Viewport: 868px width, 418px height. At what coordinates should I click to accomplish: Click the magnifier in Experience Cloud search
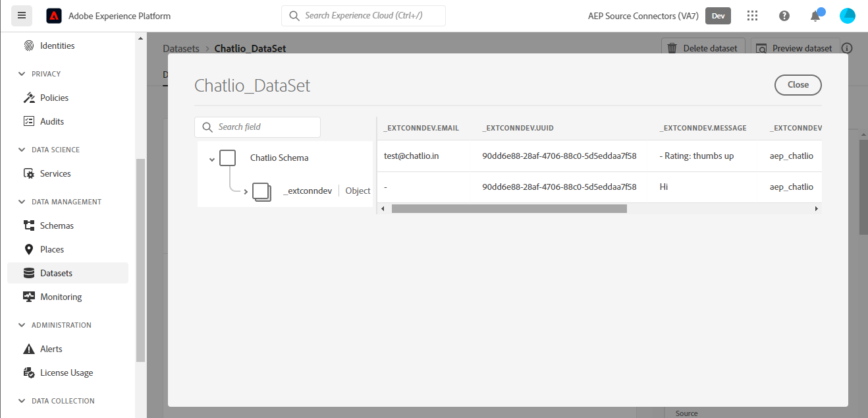pos(294,16)
